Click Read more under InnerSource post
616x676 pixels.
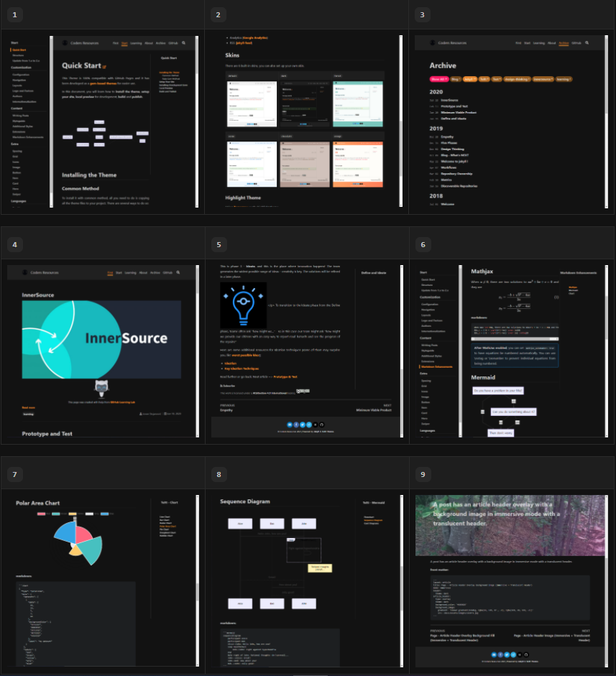point(29,407)
